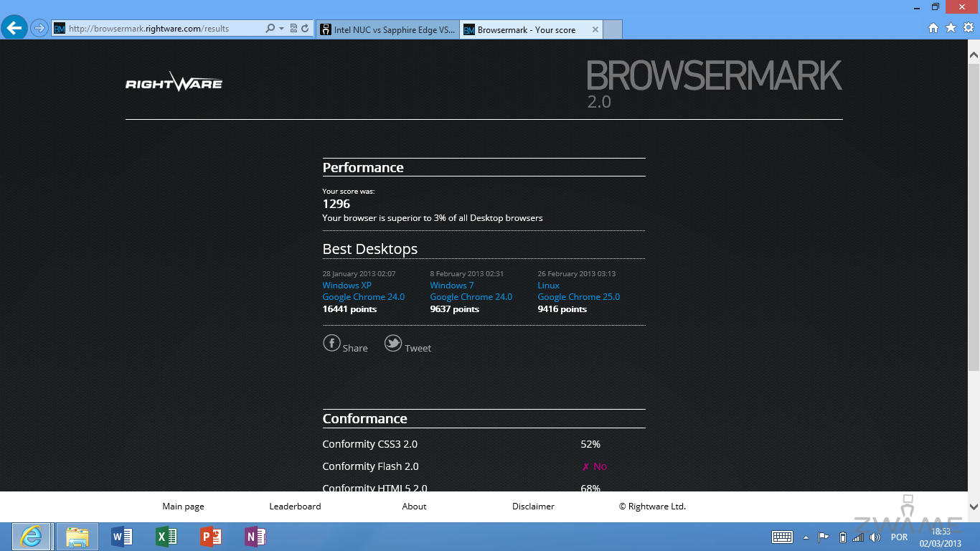Viewport: 980px width, 551px height.
Task: Tweet the score via Twitter icon
Action: pyautogui.click(x=393, y=343)
